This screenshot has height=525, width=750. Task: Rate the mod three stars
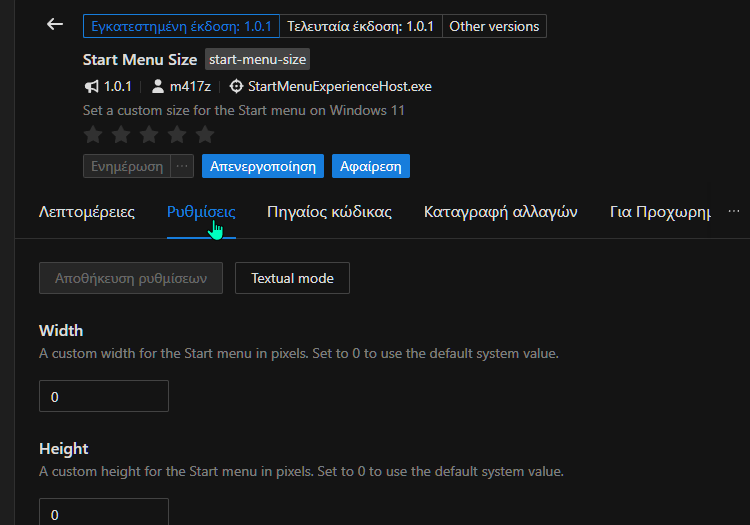coord(149,134)
